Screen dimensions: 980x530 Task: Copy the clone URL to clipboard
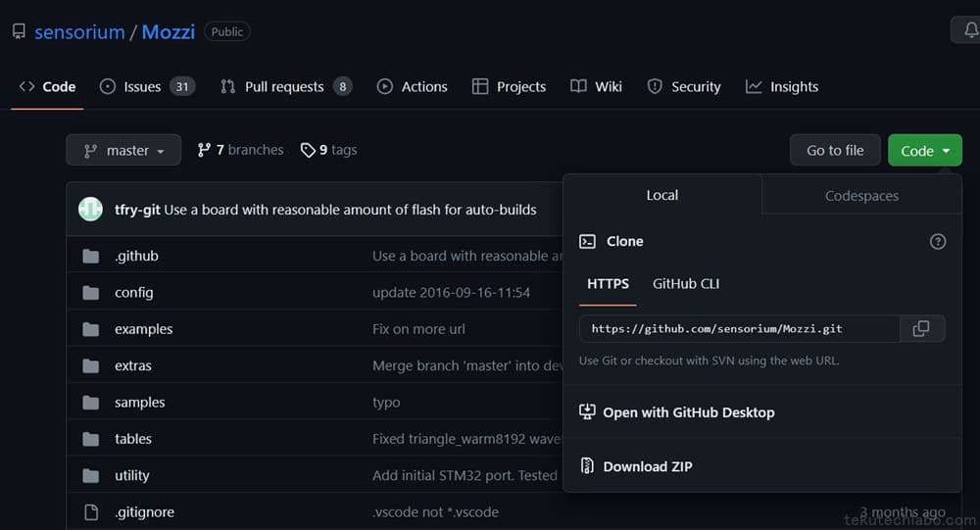[x=921, y=329]
